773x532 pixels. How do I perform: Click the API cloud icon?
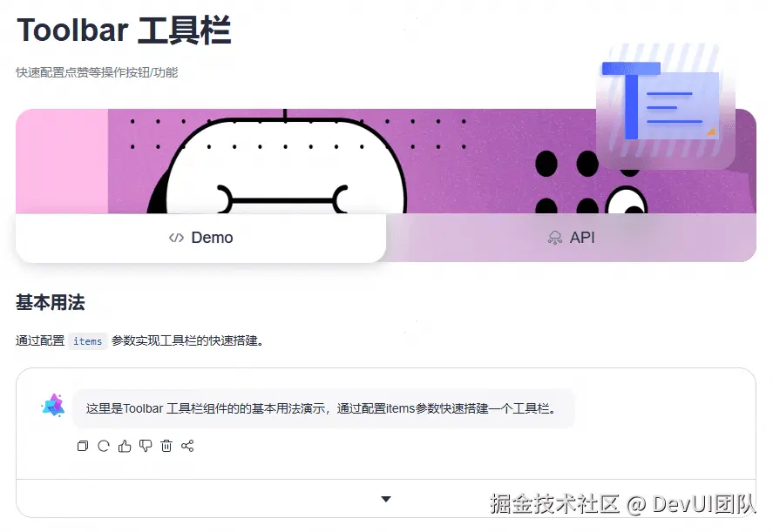coord(555,238)
